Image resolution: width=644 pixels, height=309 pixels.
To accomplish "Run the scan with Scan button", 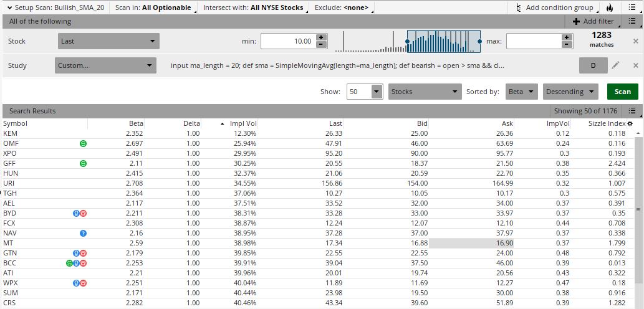I will 623,92.
